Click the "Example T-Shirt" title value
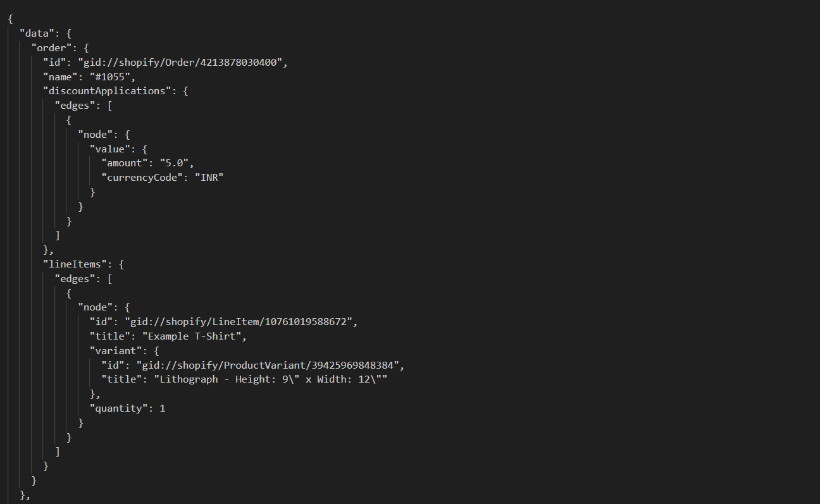820x504 pixels. [194, 336]
